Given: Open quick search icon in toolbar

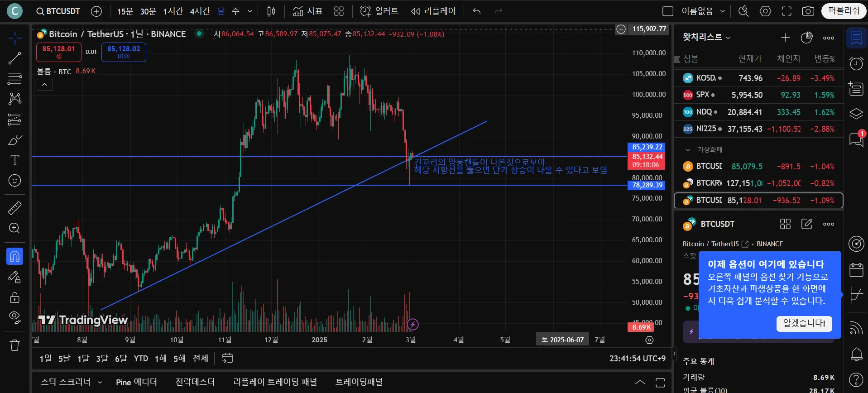Looking at the screenshot, I should coord(743,11).
